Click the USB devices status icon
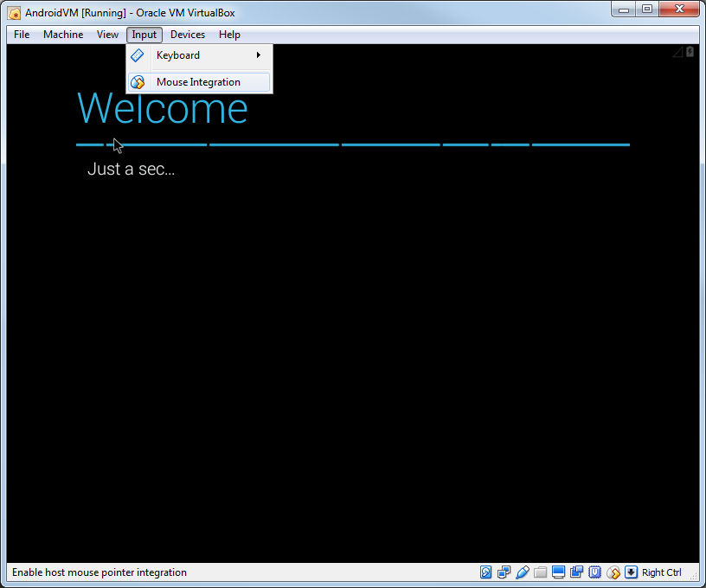Screen dimensions: 706x588 coord(523,572)
